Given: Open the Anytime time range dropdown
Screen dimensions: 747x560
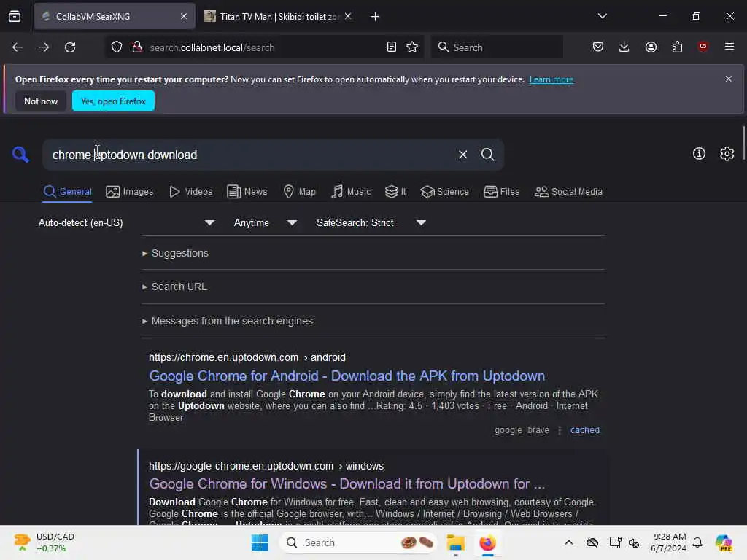Looking at the screenshot, I should [265, 223].
